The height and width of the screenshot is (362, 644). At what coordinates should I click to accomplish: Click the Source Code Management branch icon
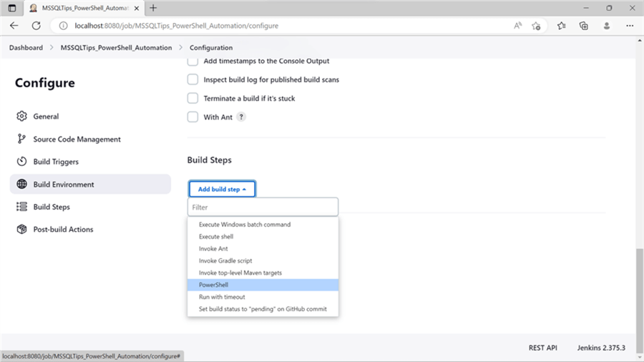tap(21, 139)
